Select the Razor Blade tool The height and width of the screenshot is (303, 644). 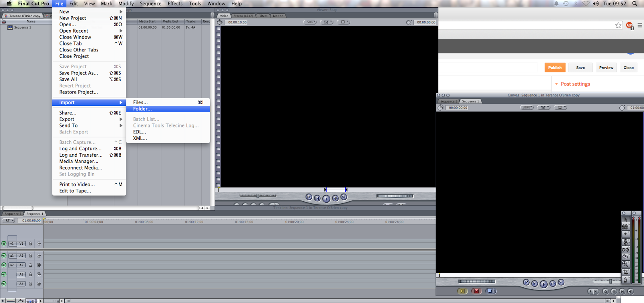tap(626, 257)
